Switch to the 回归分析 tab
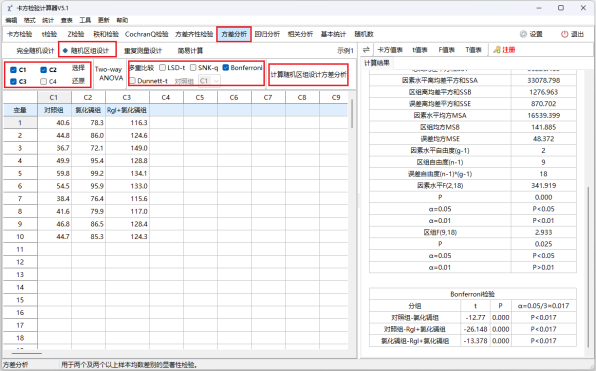Viewport: 596px width, 371px height. (267, 34)
